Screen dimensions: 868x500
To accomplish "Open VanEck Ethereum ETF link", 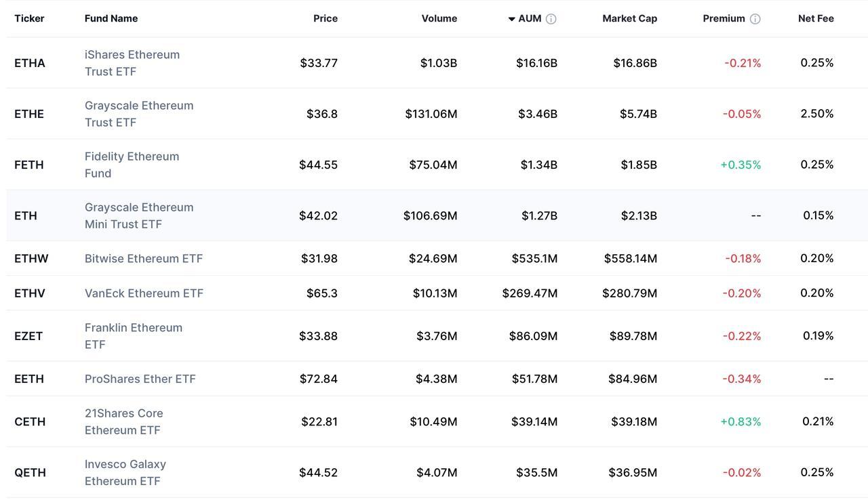I will click(144, 293).
